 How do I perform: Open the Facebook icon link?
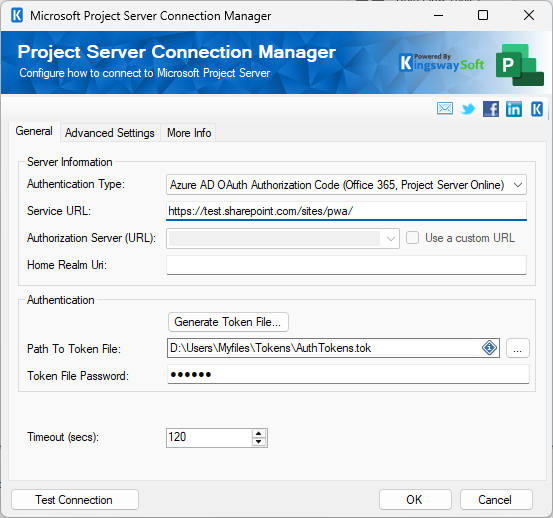[491, 109]
